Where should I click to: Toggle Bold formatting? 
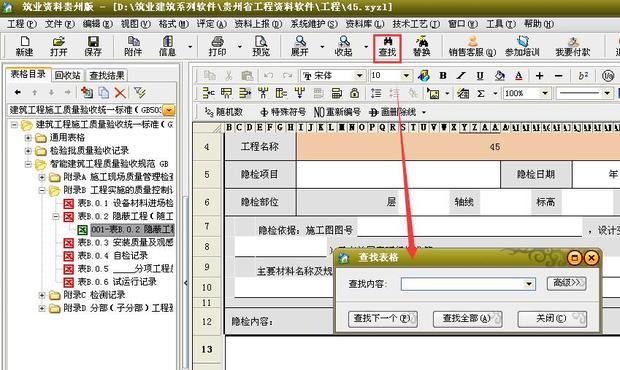click(443, 75)
